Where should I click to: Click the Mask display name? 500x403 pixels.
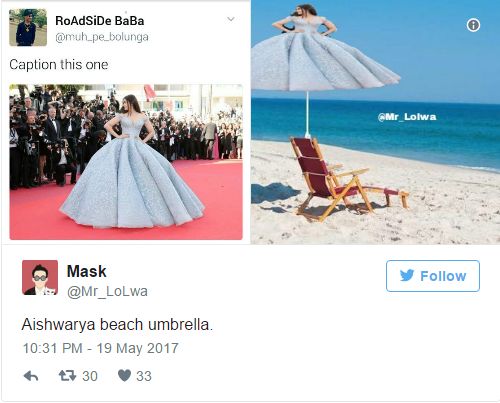(86, 271)
